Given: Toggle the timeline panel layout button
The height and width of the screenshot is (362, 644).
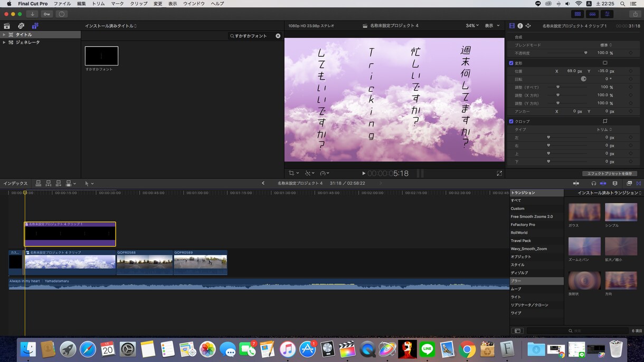Looking at the screenshot, I should point(592,14).
